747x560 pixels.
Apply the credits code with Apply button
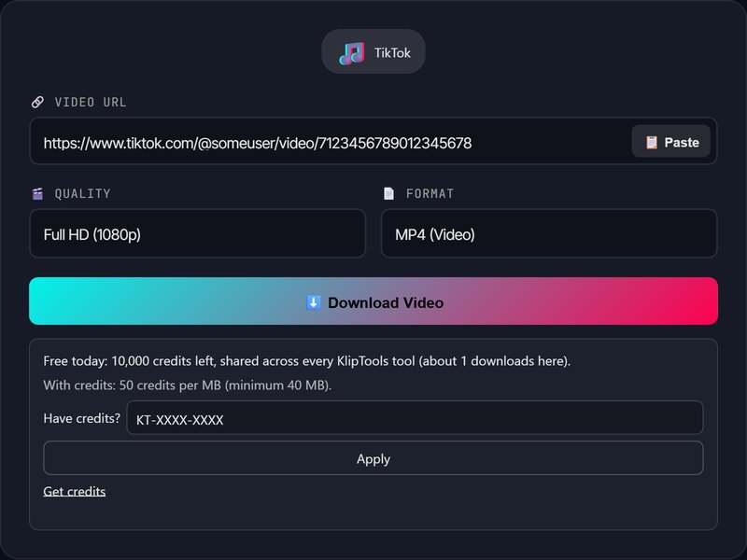[373, 457]
